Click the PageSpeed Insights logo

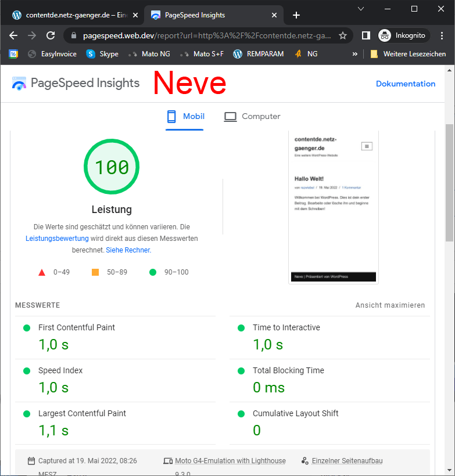point(76,83)
